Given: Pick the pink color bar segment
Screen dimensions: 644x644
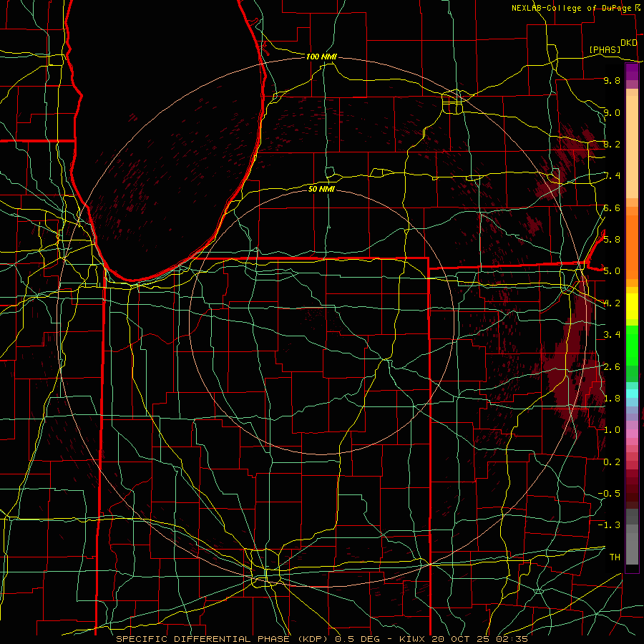Looking at the screenshot, I should click(x=632, y=434).
